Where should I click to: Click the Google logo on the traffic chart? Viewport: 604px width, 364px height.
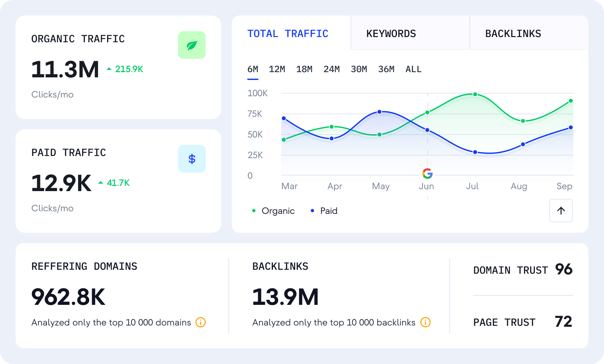pos(427,174)
